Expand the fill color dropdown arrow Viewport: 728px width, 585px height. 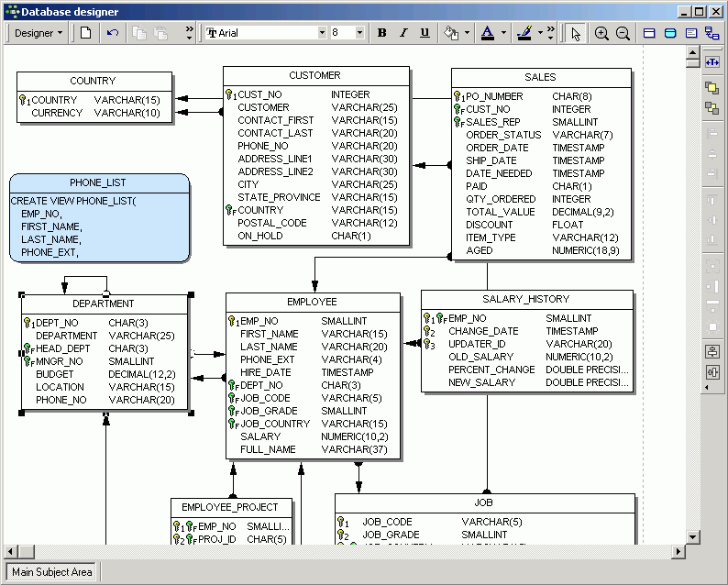point(467,33)
